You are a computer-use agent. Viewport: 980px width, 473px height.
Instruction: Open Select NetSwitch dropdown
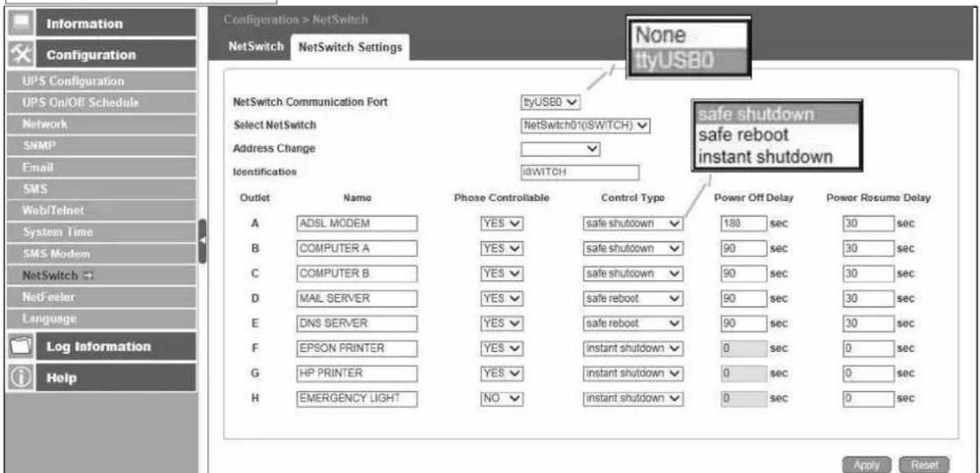(586, 125)
